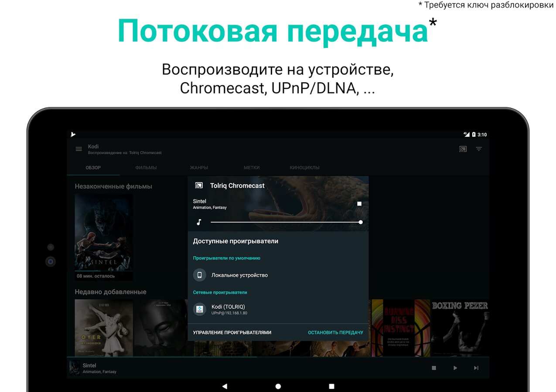Tap the Android back navigation button
The height and width of the screenshot is (392, 556).
(225, 386)
